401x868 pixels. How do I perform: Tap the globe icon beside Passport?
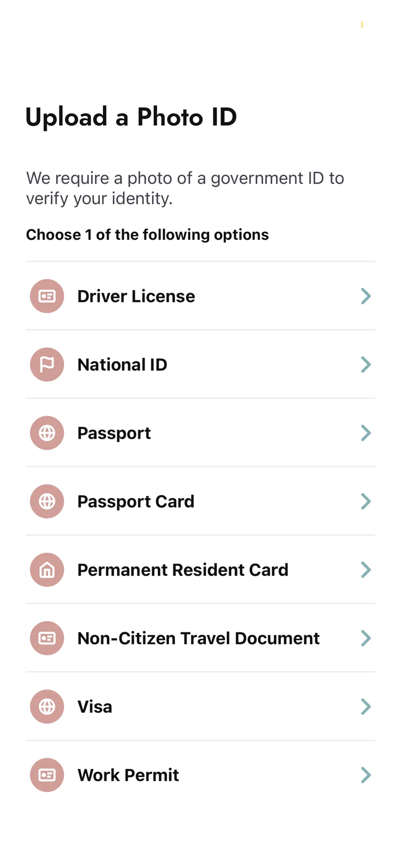47,433
